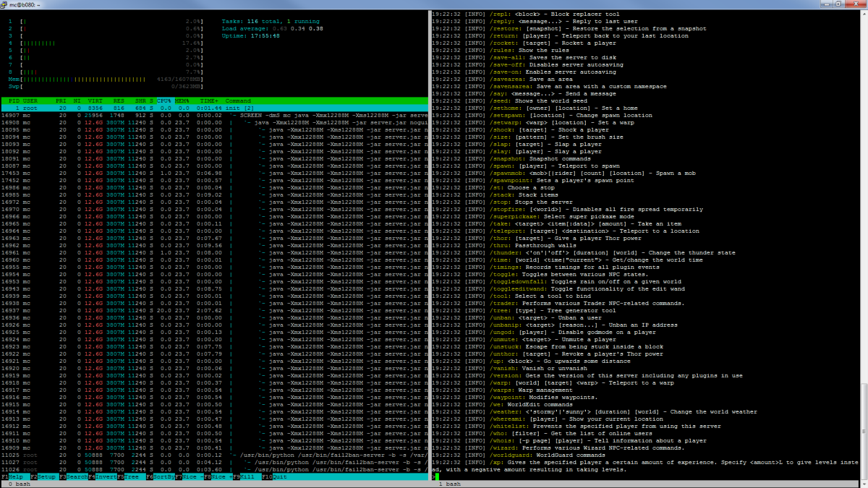Select process row with PID 16909
868x488 pixels.
(215, 448)
